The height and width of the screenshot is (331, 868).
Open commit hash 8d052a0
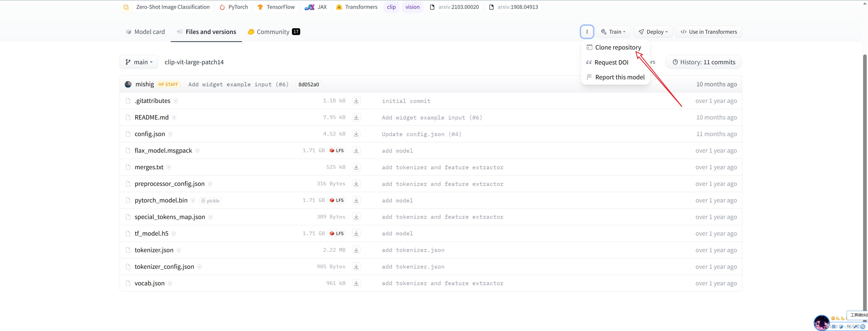click(x=308, y=84)
